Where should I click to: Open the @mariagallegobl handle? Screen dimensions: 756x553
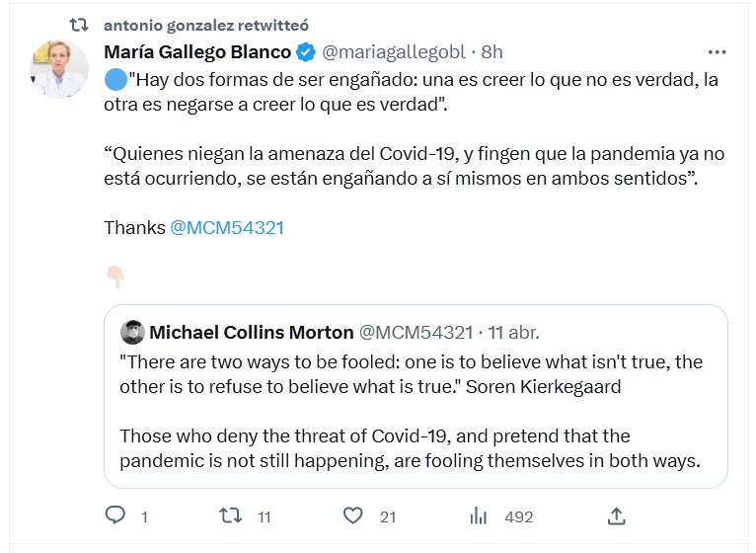392,52
